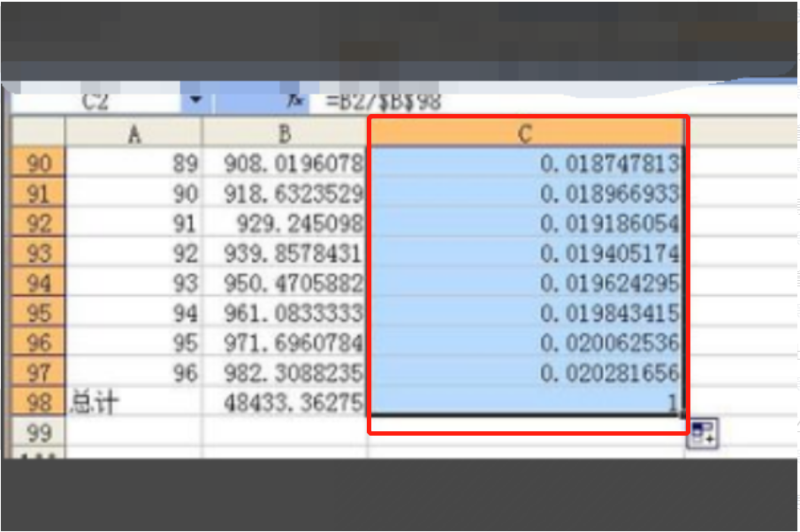Screen dimensions: 800x532
Task: Expand the Name Box dropdown arrow
Action: click(194, 101)
